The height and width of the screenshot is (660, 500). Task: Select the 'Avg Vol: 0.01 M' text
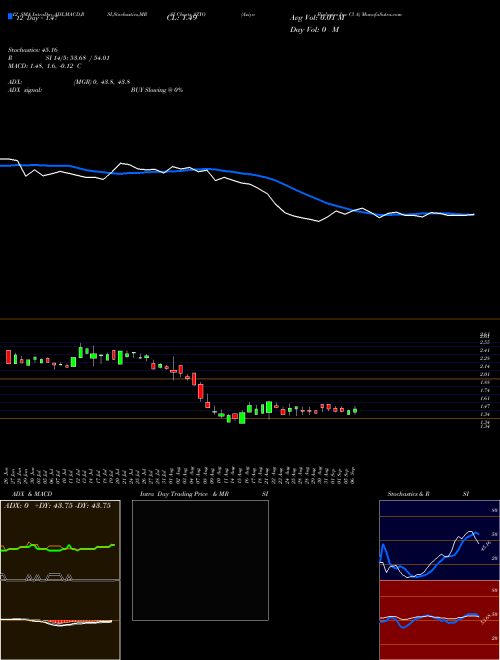click(317, 18)
